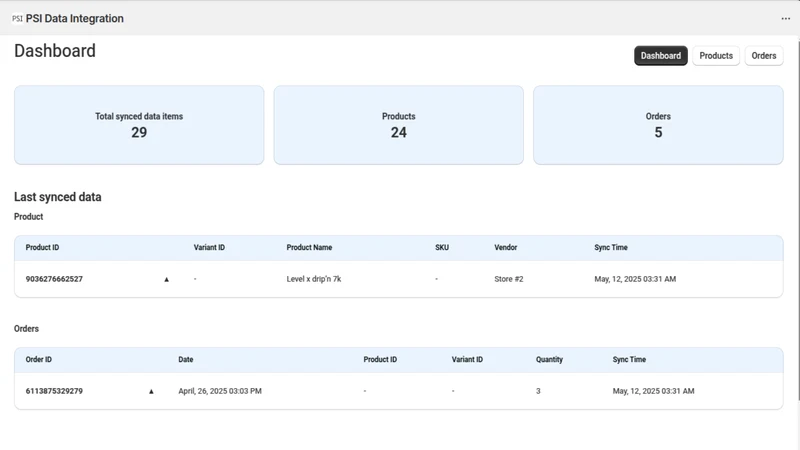Image resolution: width=800 pixels, height=450 pixels.
Task: Click the Product section label
Action: coord(29,217)
